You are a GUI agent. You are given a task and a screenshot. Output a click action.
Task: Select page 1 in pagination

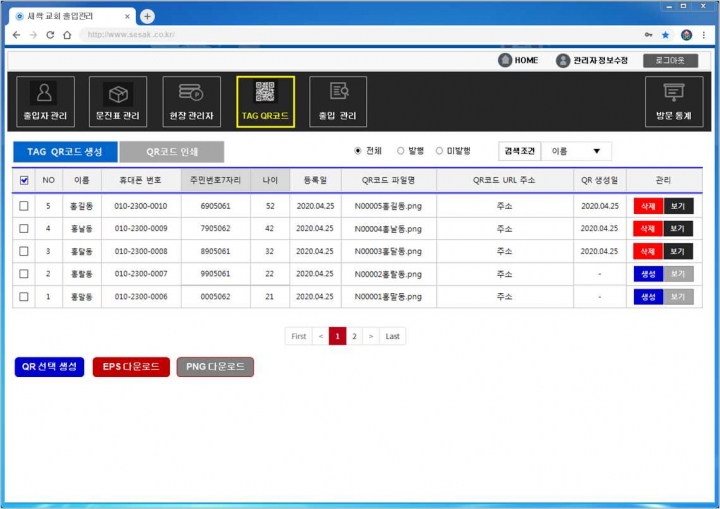click(338, 336)
